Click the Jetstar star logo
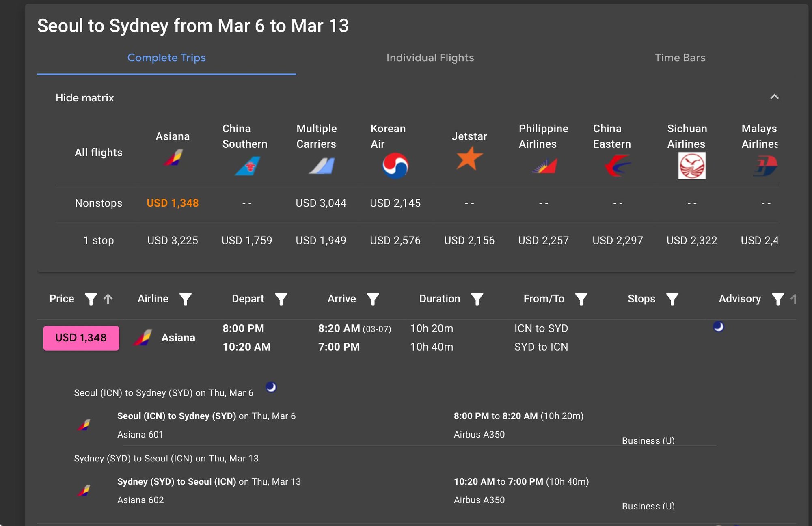The image size is (812, 526). click(x=469, y=159)
